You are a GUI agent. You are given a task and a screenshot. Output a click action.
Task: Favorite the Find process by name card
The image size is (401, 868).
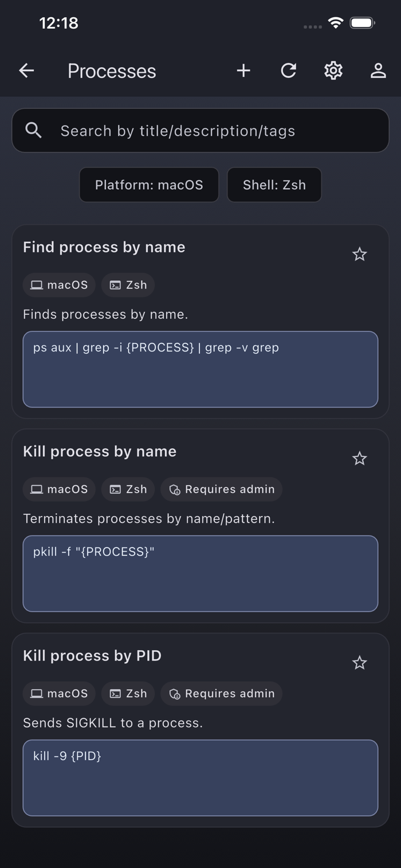[x=359, y=254]
